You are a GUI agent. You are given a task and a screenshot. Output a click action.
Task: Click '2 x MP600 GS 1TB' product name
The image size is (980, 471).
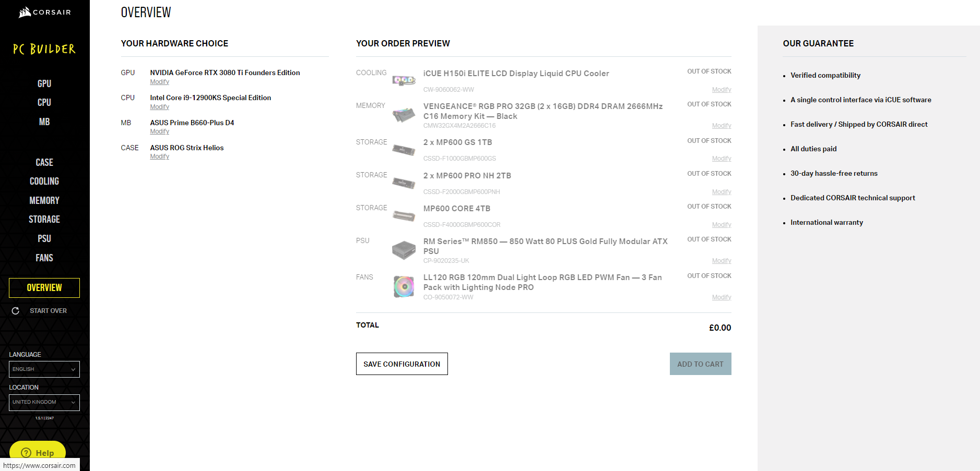coord(458,142)
